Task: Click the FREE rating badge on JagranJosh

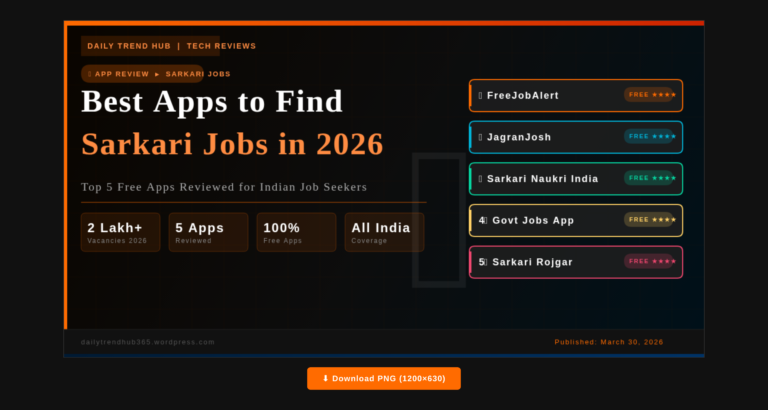Action: point(649,136)
